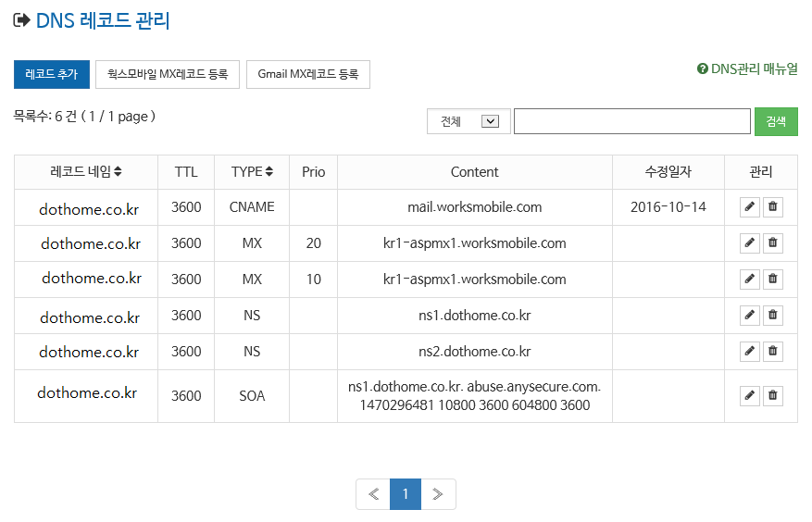Go to previous page arrow
Image resolution: width=812 pixels, height=522 pixels.
(373, 494)
